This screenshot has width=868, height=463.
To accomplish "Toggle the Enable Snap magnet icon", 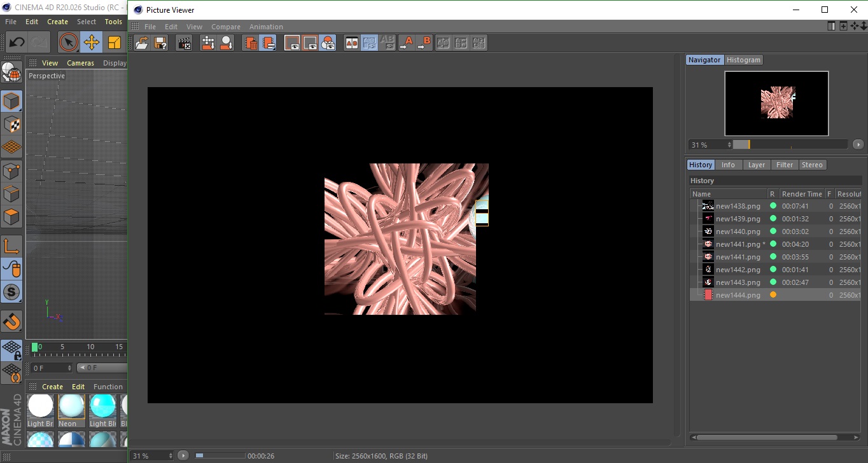I will click(11, 321).
